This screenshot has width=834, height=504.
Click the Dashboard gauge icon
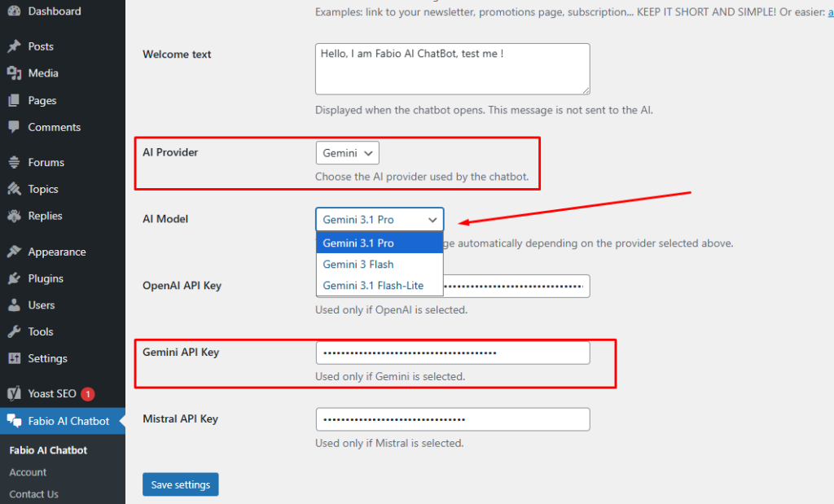(x=15, y=11)
